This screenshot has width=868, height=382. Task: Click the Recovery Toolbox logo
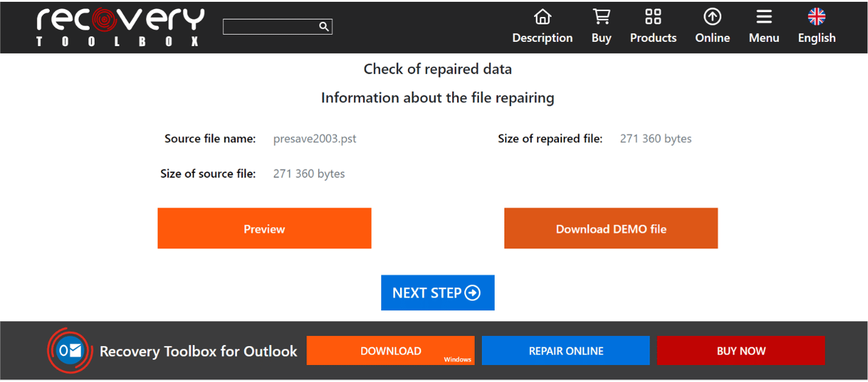[120, 27]
